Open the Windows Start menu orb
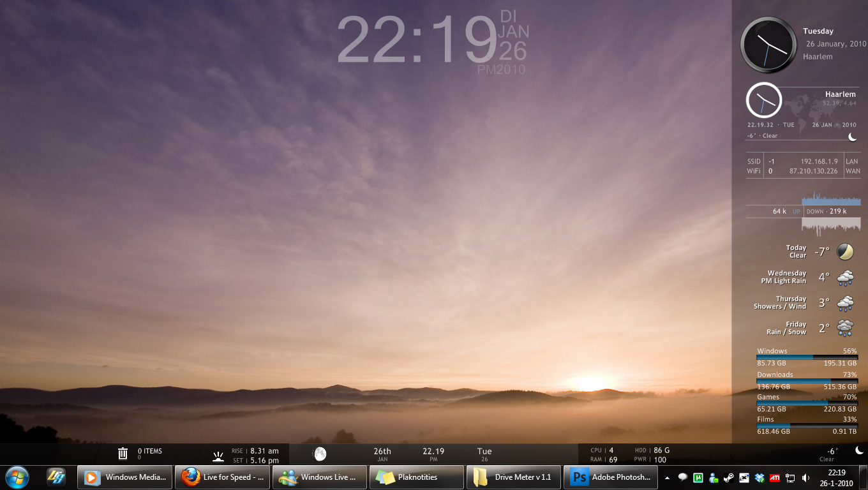The height and width of the screenshot is (490, 868). point(17,477)
